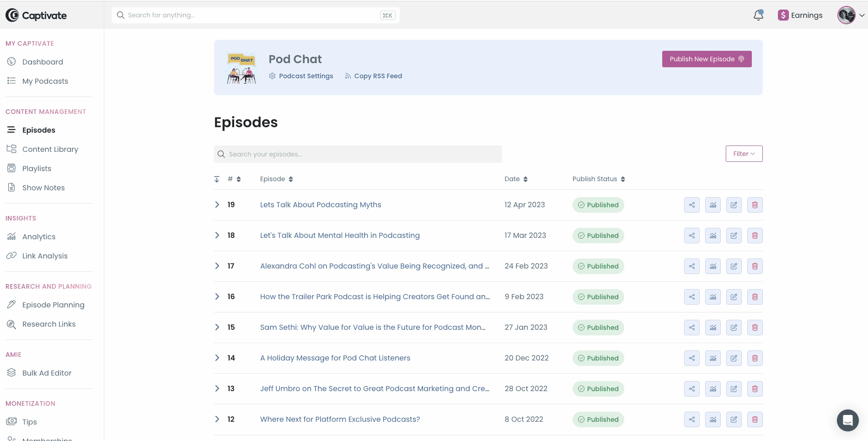
Task: Share episode 18 Mental Health in Podcasting
Action: click(692, 236)
